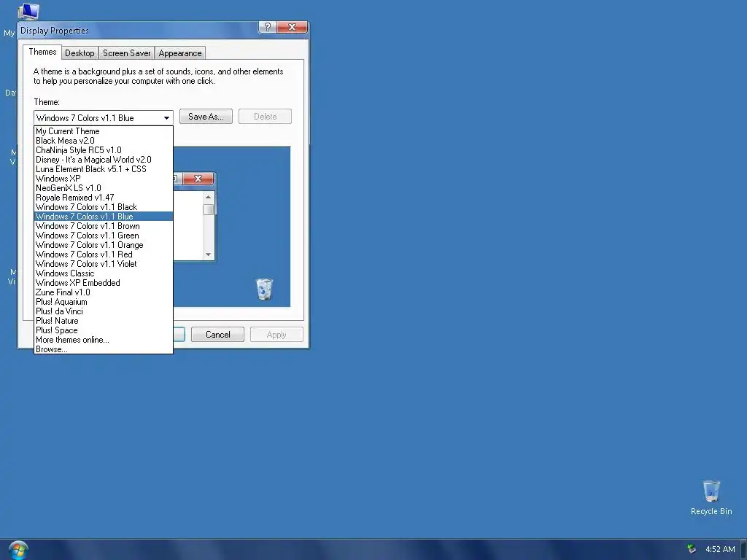Click More themes online... entry
Viewport: 747px width, 560px height.
(x=104, y=340)
